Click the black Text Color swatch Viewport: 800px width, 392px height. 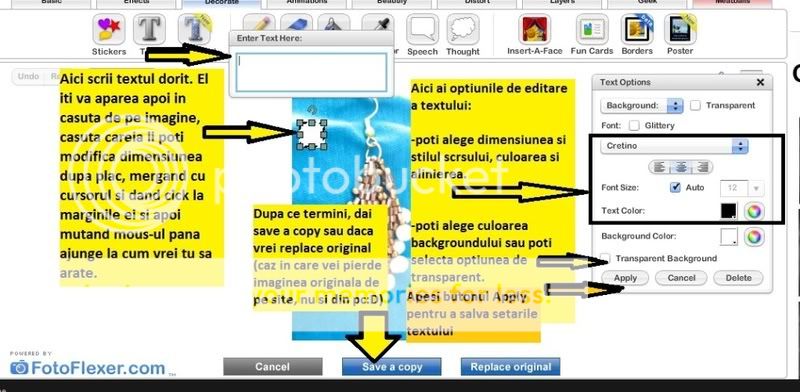729,211
